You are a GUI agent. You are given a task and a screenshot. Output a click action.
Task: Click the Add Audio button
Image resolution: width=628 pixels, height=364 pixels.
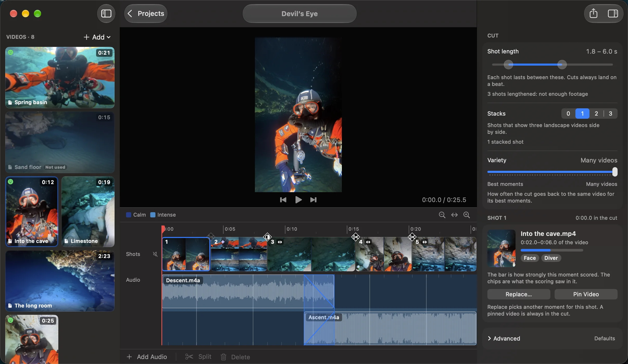(x=147, y=357)
